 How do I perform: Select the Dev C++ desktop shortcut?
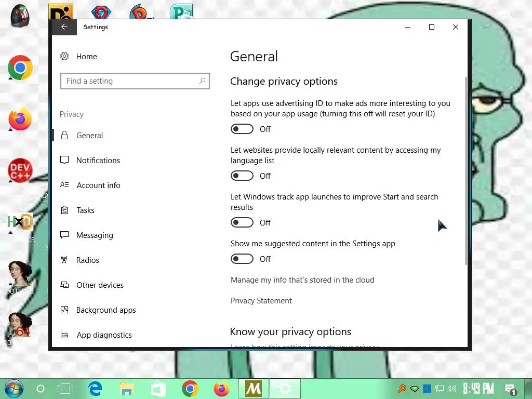(x=20, y=170)
